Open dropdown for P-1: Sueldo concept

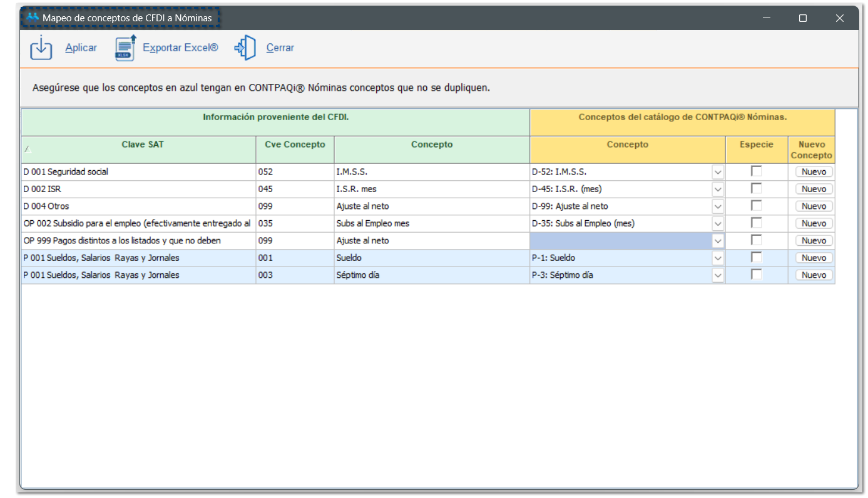click(718, 258)
